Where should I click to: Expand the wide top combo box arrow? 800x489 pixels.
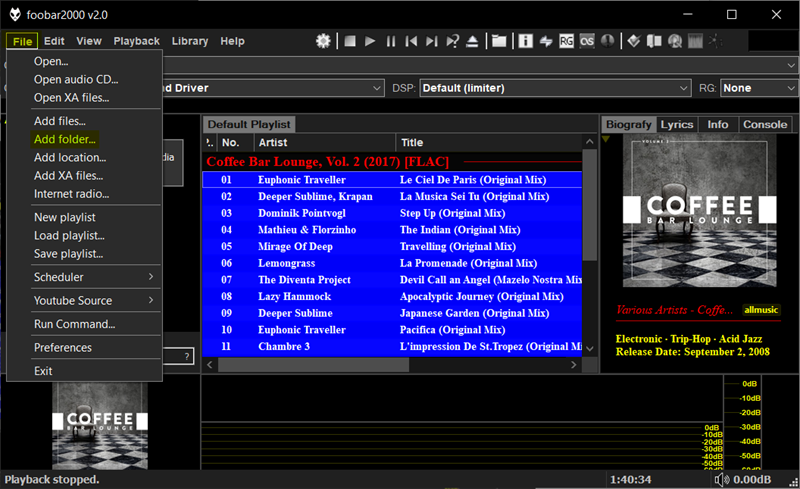coord(791,65)
